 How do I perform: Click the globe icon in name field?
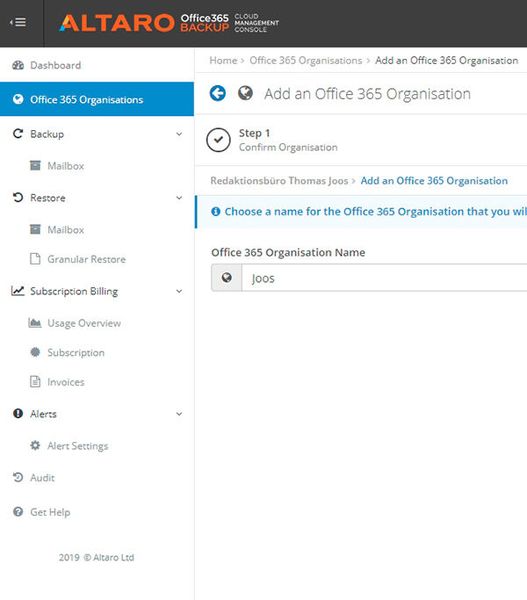[227, 277]
